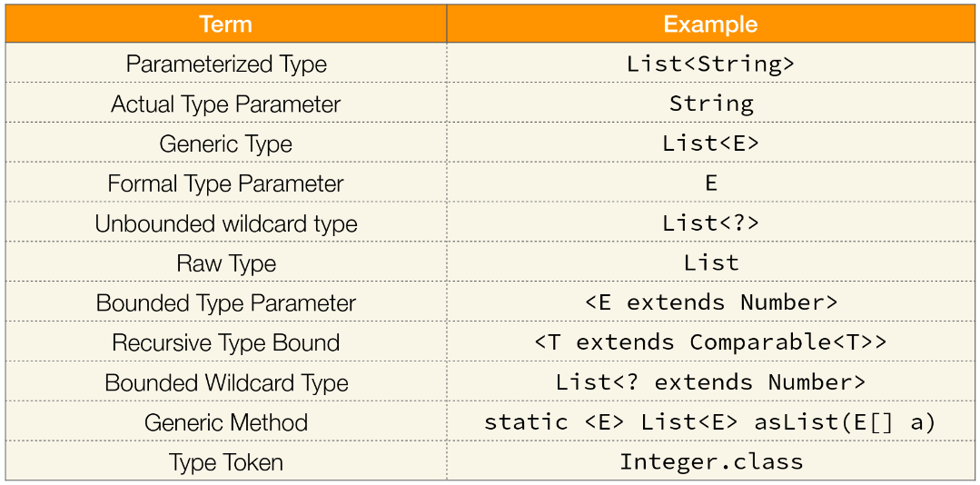Select the Generic Method term
980x485 pixels.
pos(226,422)
